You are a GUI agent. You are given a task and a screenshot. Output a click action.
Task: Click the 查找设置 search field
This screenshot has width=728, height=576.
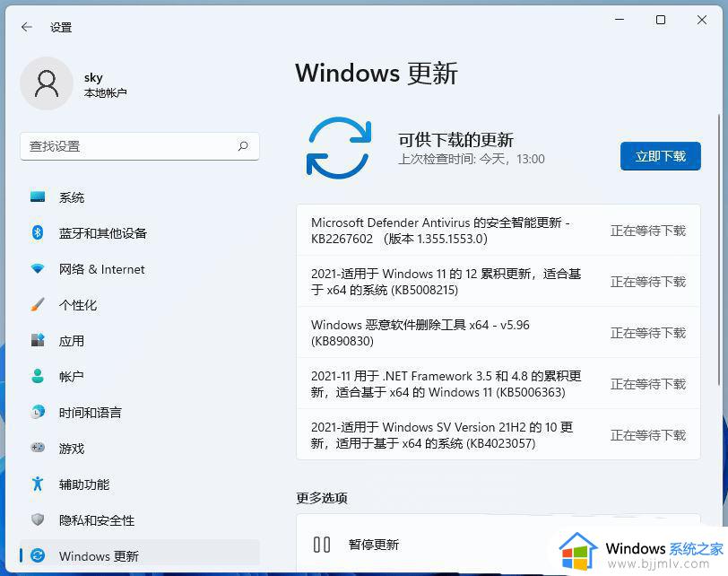click(139, 146)
